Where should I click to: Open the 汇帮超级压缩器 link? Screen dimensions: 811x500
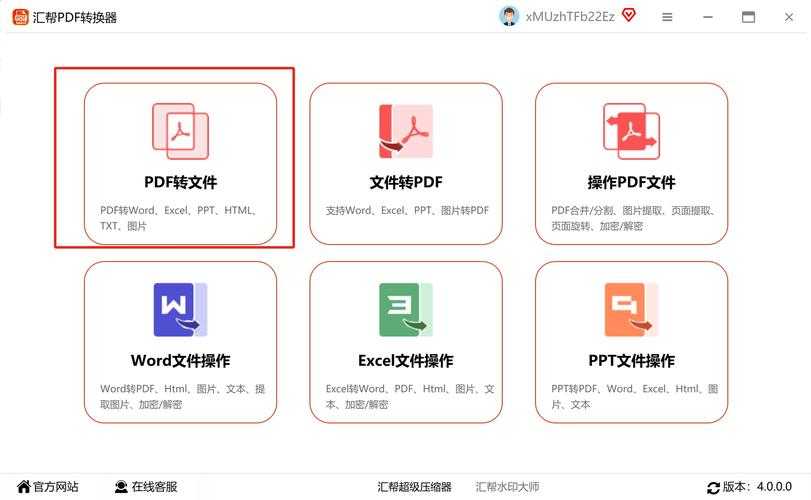click(414, 487)
